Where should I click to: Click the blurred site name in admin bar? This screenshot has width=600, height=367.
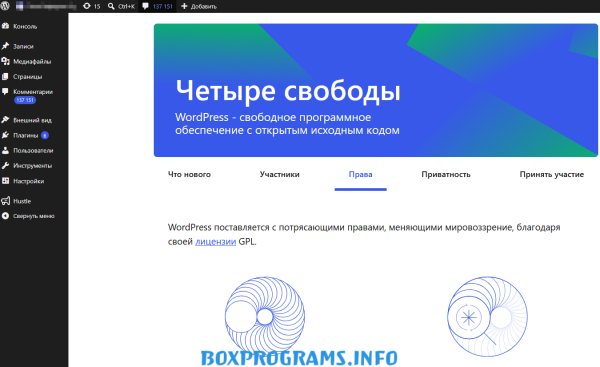(46, 6)
